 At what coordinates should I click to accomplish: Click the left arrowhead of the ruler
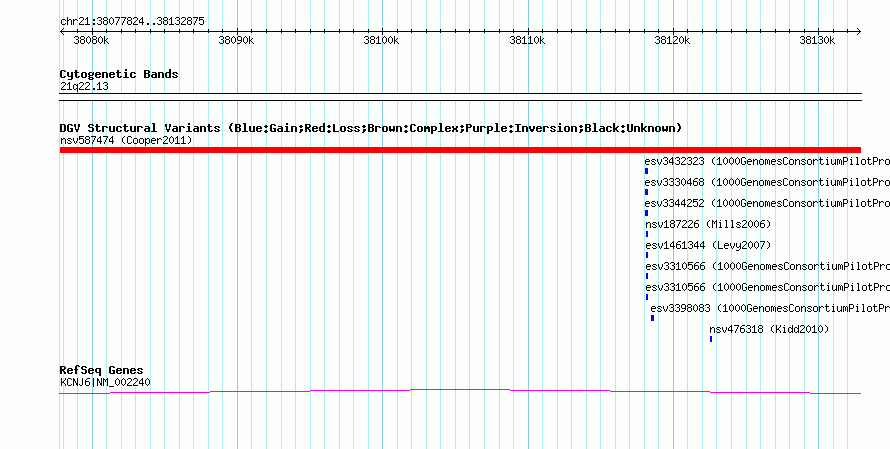coord(62,31)
